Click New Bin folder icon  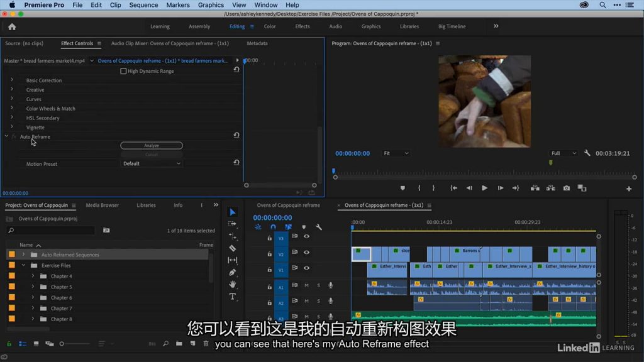coord(179,344)
